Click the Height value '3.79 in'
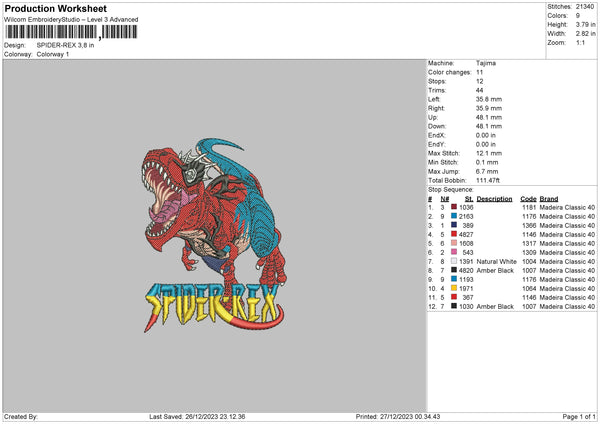The height and width of the screenshot is (424, 600). point(585,24)
